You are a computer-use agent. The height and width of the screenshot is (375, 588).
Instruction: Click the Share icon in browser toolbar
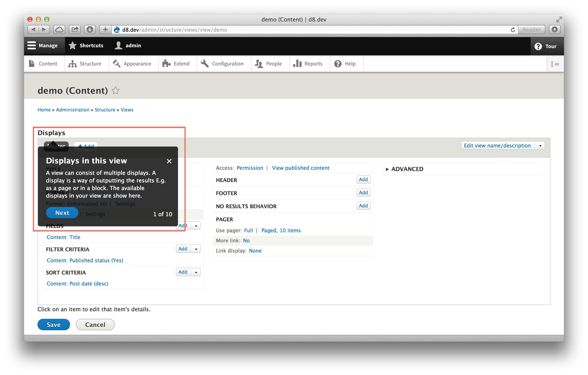[x=75, y=30]
